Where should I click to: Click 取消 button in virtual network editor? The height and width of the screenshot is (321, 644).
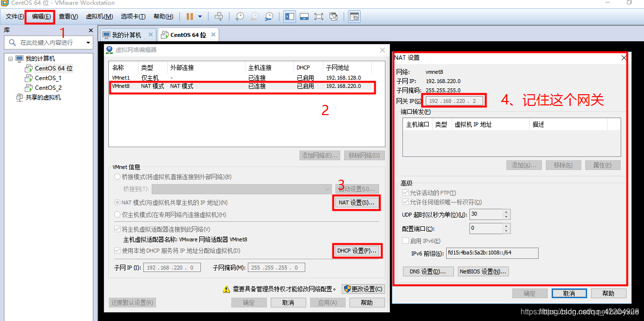[x=288, y=303]
